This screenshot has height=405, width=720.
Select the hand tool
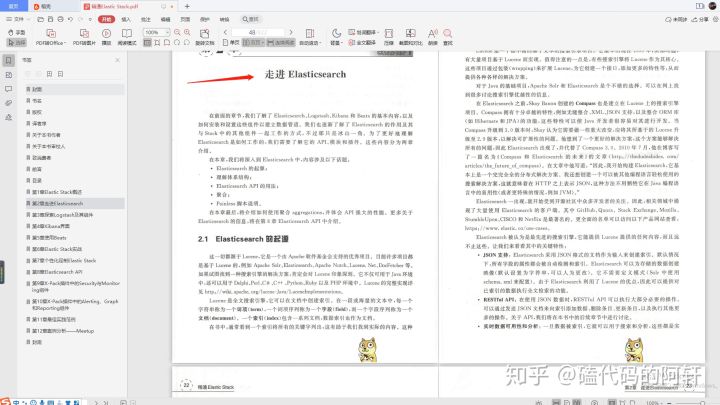17,33
